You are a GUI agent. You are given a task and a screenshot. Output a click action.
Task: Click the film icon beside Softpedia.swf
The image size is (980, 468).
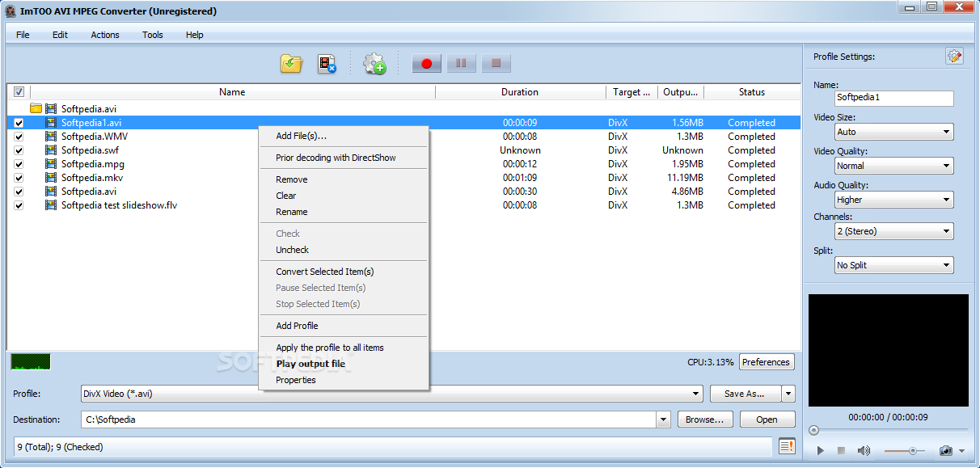[51, 150]
